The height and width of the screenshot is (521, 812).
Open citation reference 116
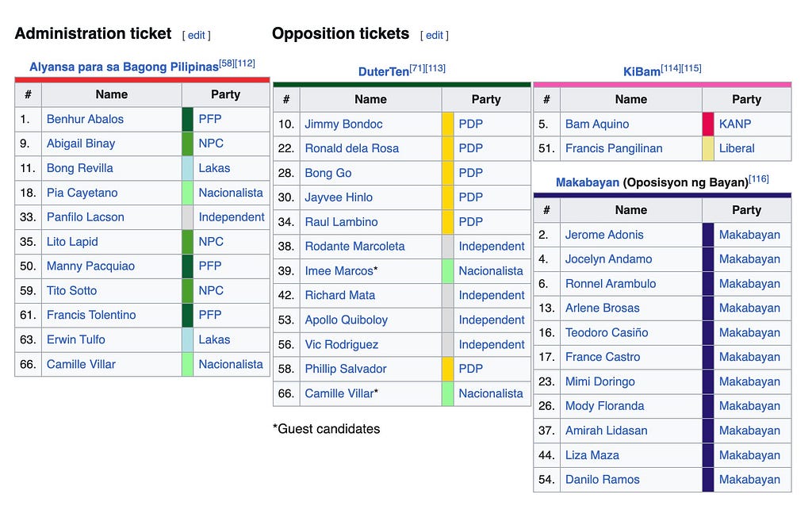click(759, 178)
